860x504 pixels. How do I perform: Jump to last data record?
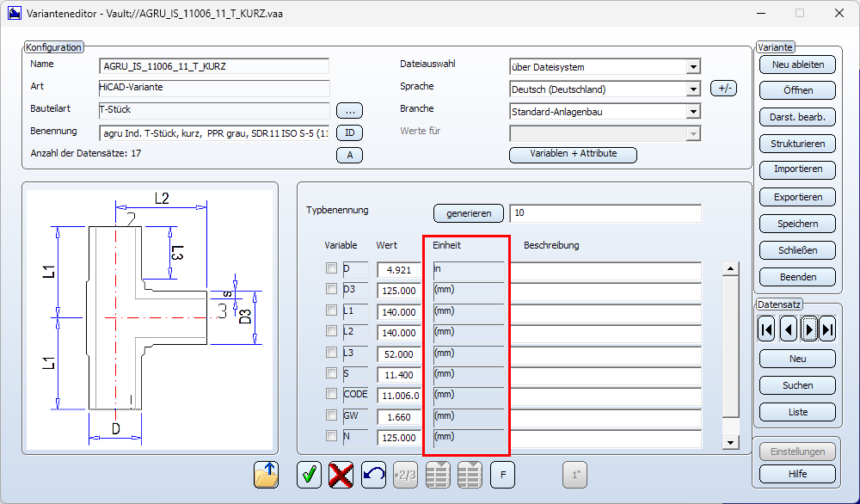tap(827, 329)
